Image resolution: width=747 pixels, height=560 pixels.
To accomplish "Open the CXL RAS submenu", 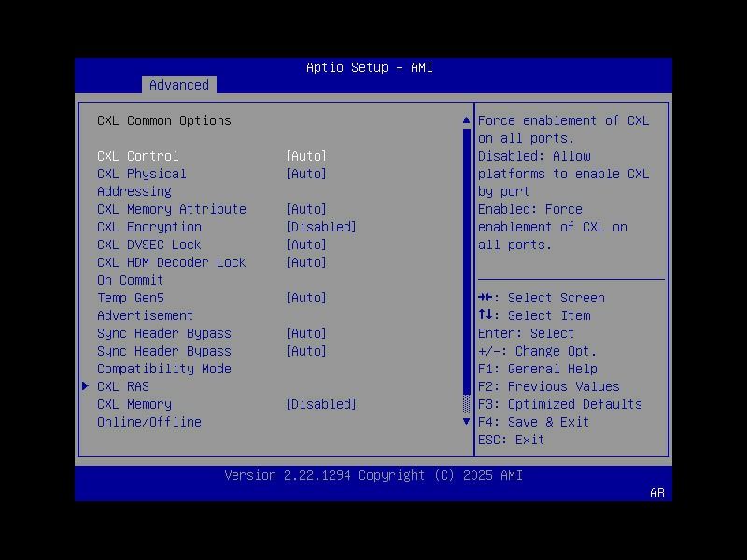I will tap(123, 386).
